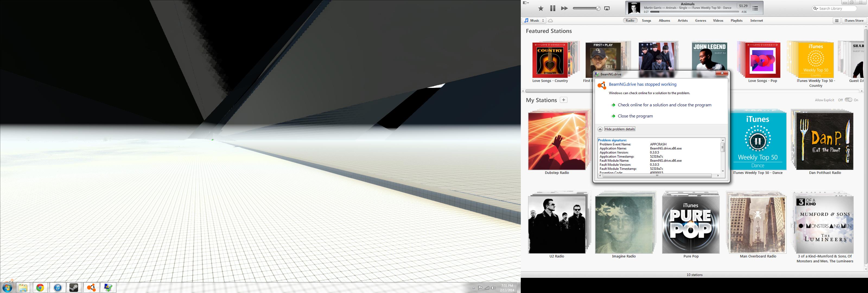Open the problem reporting taskbar icon

click(x=108, y=288)
